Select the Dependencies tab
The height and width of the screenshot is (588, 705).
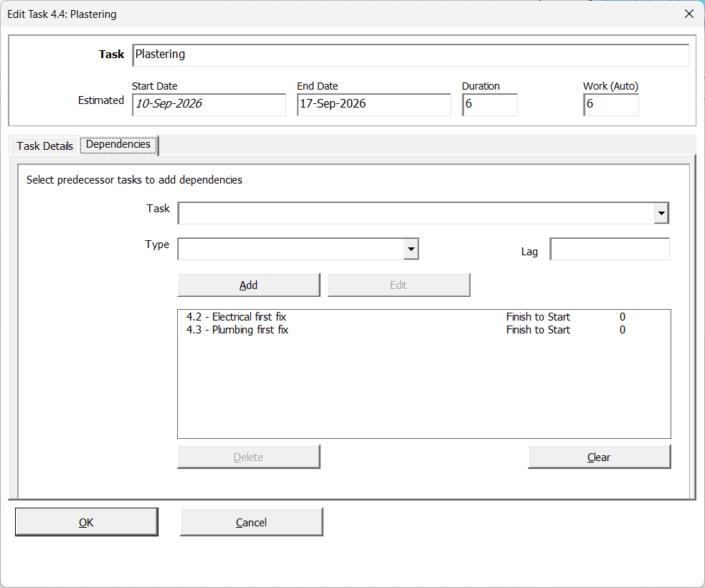(x=118, y=145)
